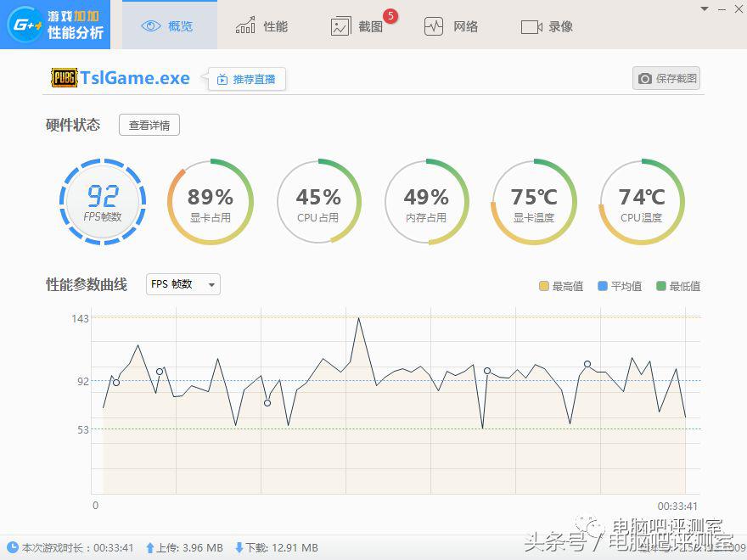The image size is (747, 560).
Task: Open the FPS 帧数 metric dropdown
Action: coord(181,284)
